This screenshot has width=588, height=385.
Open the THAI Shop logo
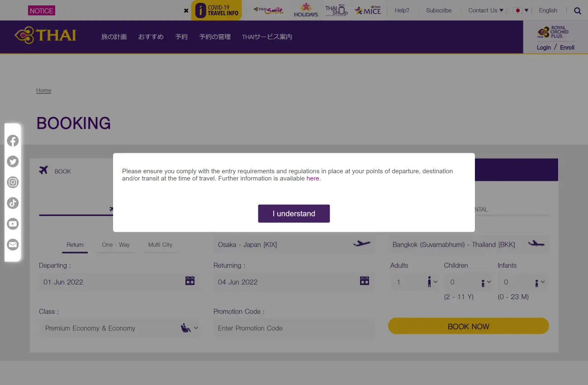point(337,10)
